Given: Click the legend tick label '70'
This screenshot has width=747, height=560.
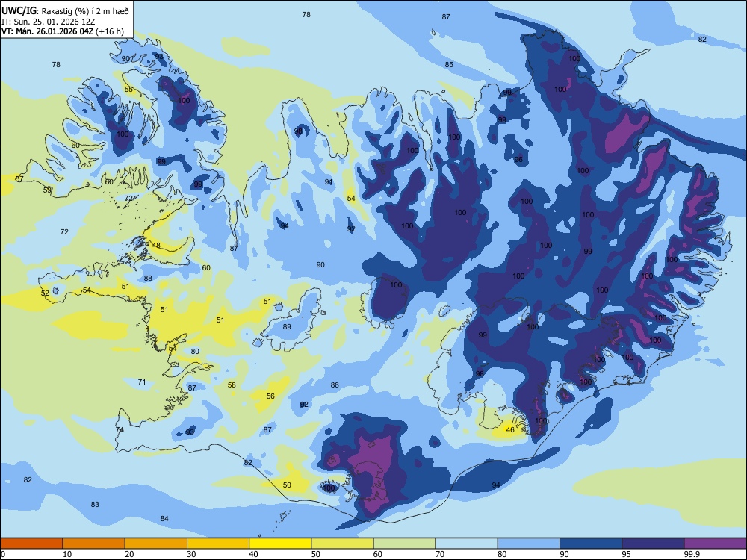Looking at the screenshot, I should tap(440, 554).
